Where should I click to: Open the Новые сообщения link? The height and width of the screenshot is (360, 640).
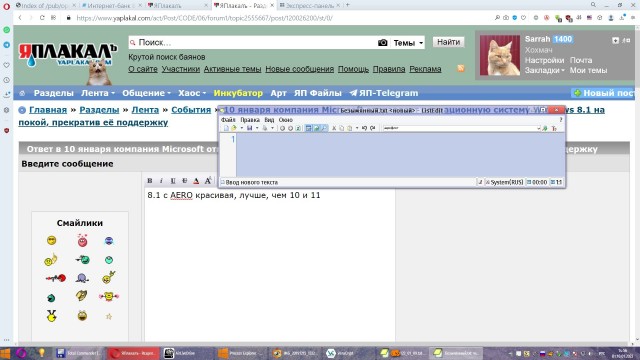[300, 69]
